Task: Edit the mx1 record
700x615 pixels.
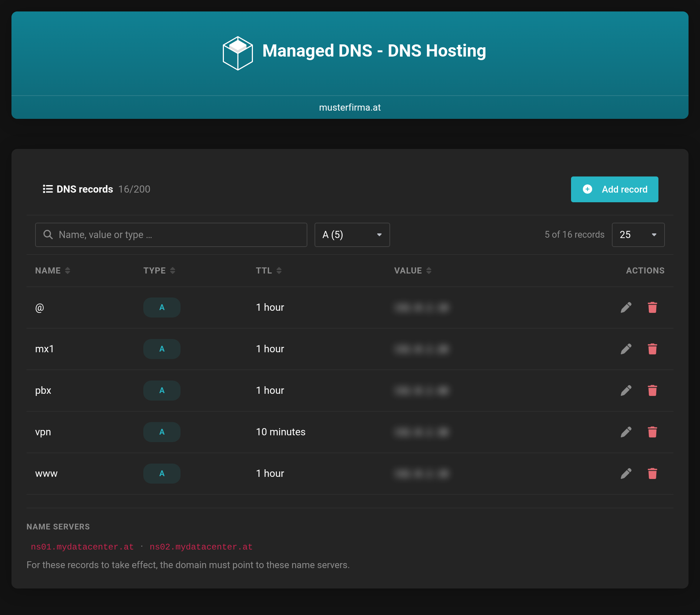Action: [626, 349]
